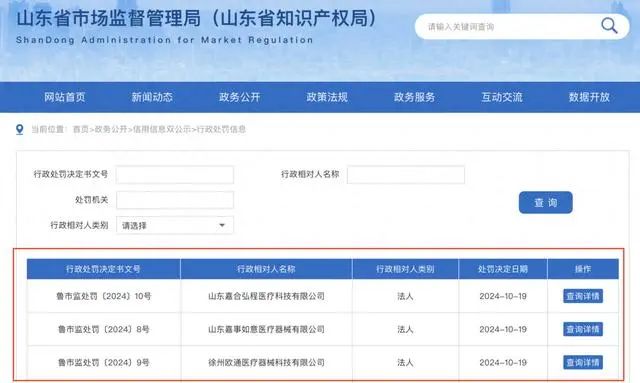Click date 2024-10-19 in the 10号 row

503,296
